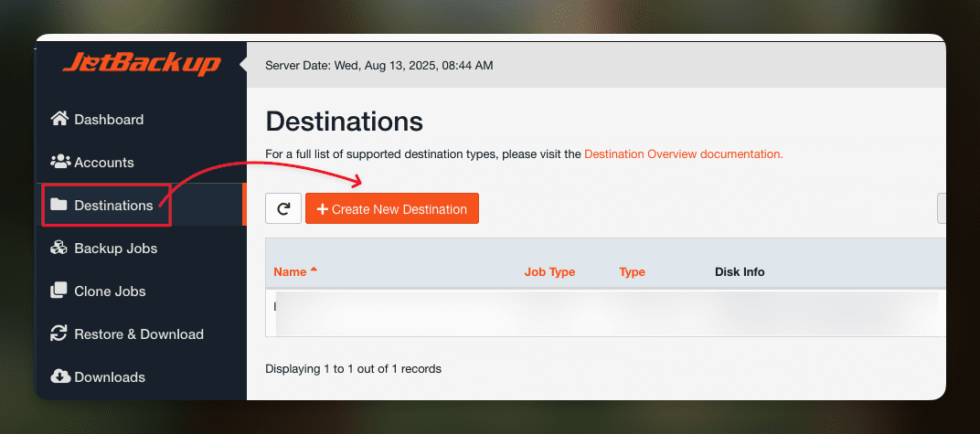Screen dimensions: 980x434
Task: Click the Backup Jobs cubes icon
Action: pos(59,249)
